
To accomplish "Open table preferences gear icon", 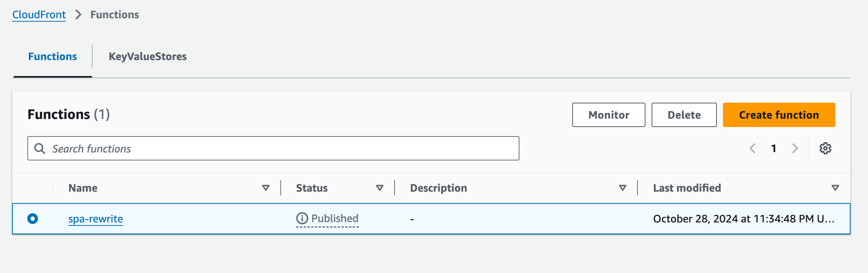I will (825, 148).
